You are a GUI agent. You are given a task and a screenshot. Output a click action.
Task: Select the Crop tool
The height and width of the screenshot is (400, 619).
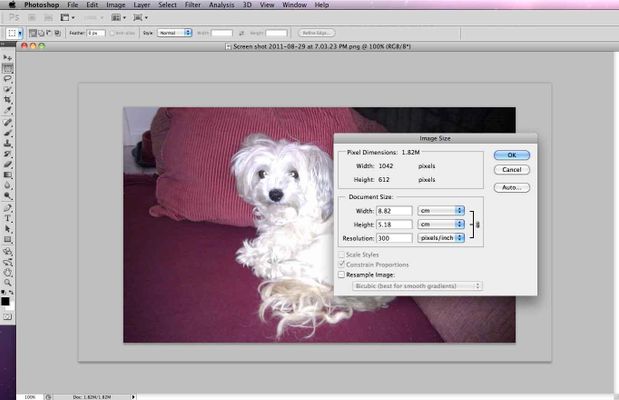[x=8, y=100]
